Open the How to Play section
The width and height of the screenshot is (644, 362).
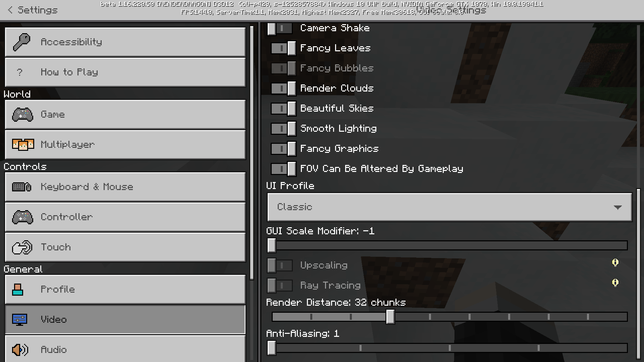point(125,72)
